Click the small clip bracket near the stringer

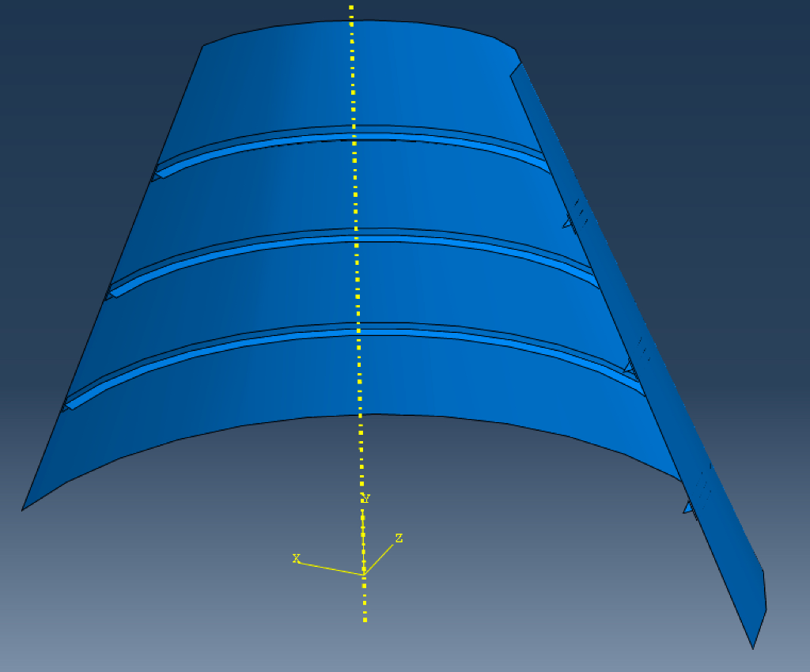[566, 224]
